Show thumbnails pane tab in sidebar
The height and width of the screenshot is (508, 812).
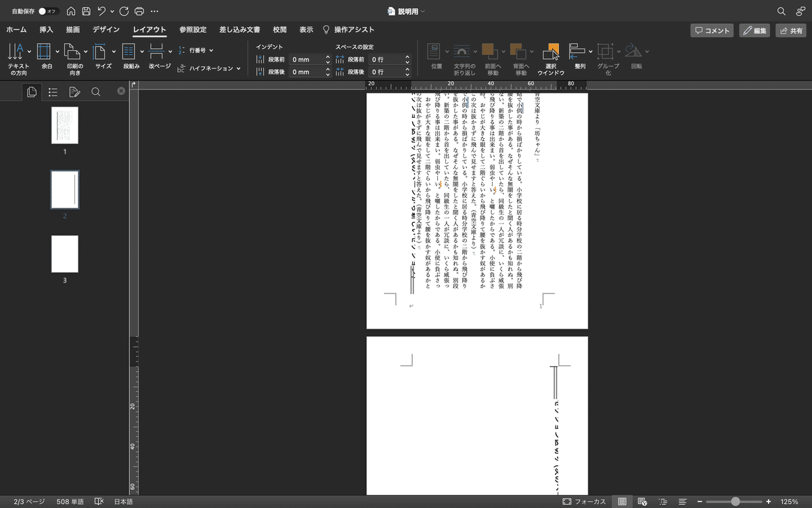click(x=31, y=92)
